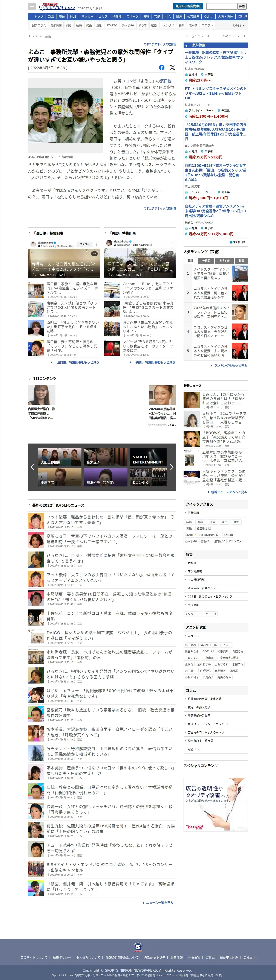Select サッカー in main navigation
The width and height of the screenshot is (276, 980).
(x=87, y=17)
